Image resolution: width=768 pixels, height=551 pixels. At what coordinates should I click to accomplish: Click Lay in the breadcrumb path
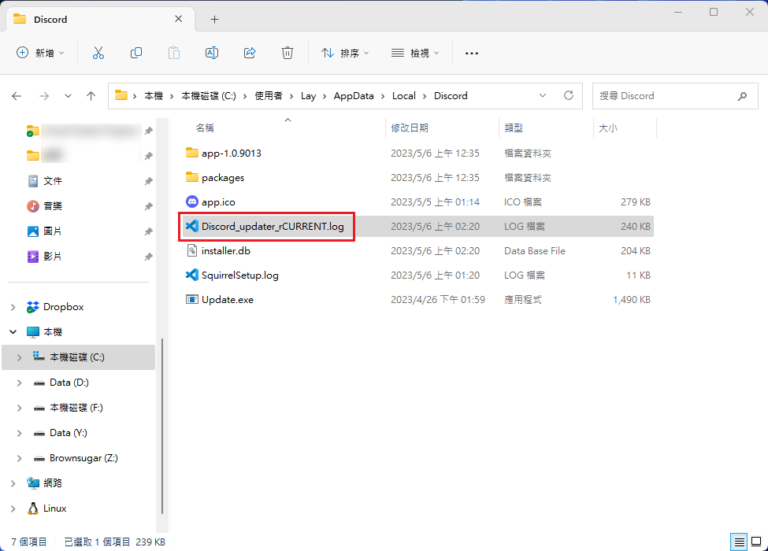(x=308, y=96)
